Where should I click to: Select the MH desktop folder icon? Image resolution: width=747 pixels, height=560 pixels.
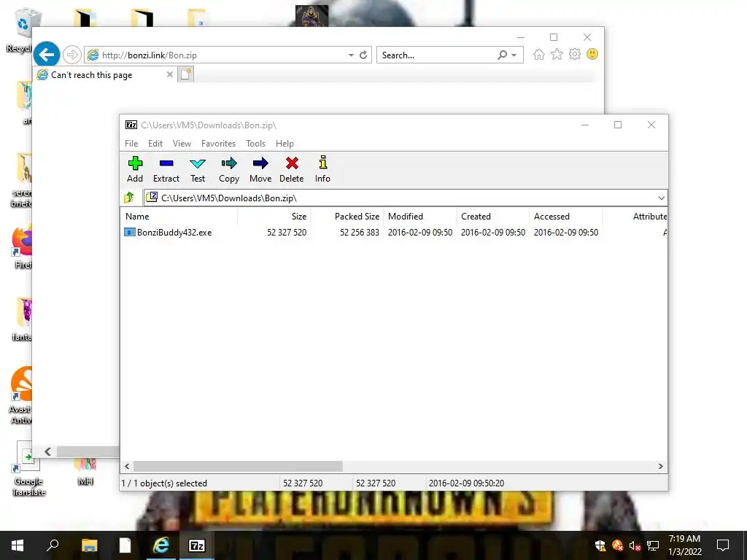[x=85, y=472]
